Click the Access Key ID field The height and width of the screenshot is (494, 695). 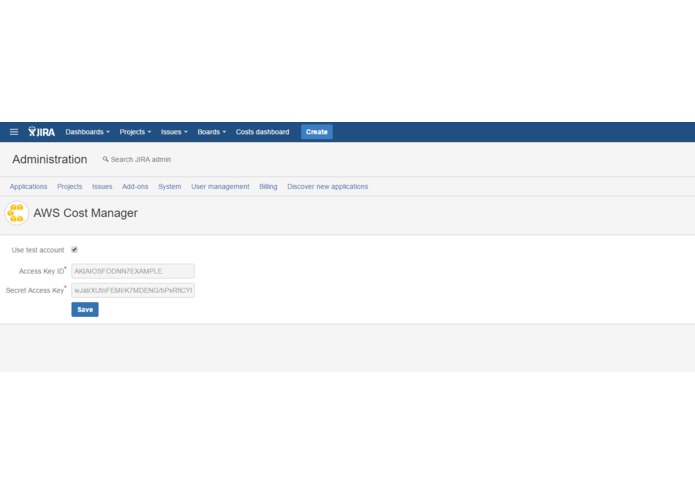pos(133,271)
